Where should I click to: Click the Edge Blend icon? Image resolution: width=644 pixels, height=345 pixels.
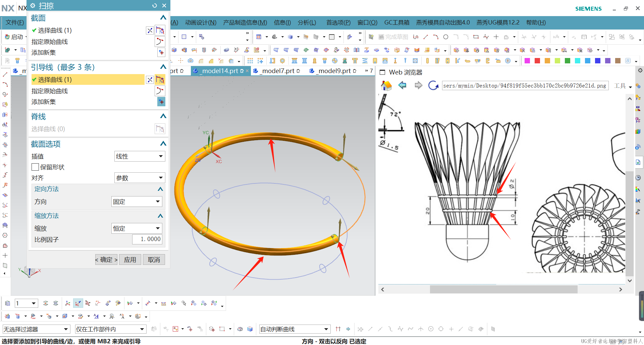201,61
